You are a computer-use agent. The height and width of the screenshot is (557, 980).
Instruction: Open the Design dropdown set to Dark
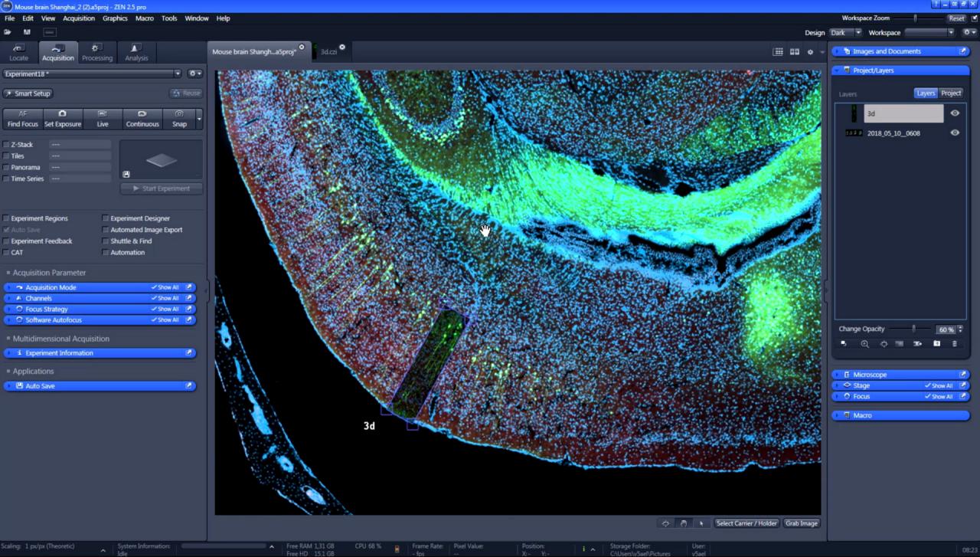click(x=845, y=32)
